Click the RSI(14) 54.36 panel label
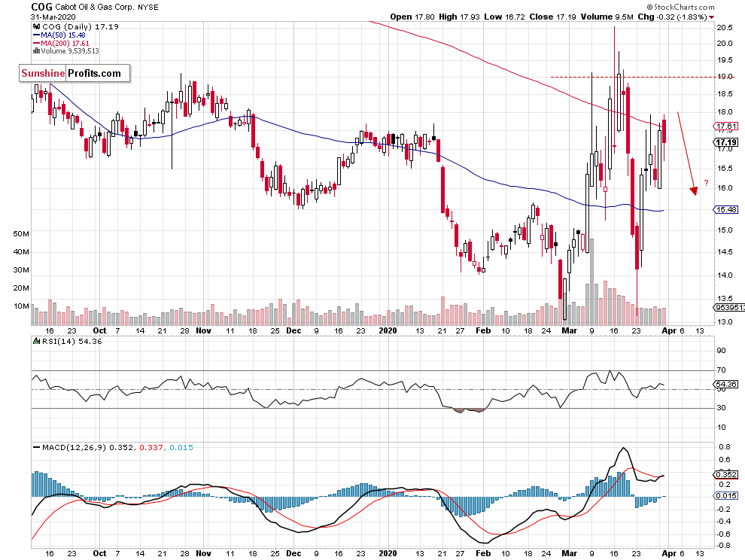Viewport: 745px width, 560px height. pyautogui.click(x=71, y=341)
